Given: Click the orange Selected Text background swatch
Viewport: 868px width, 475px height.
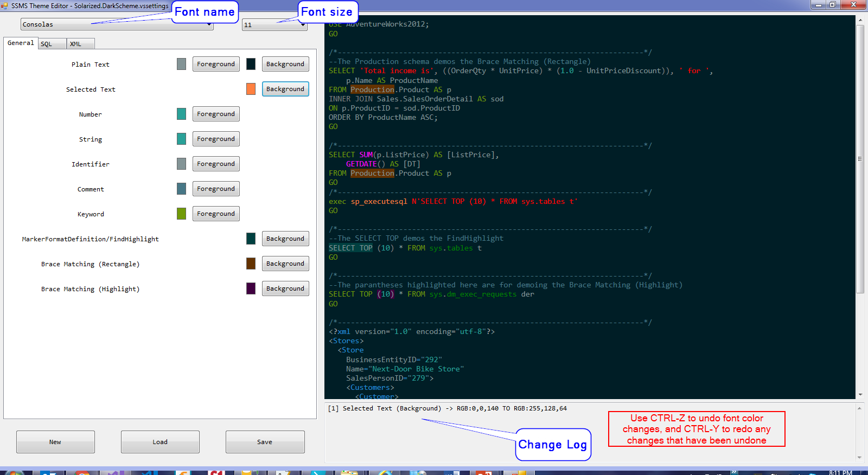Looking at the screenshot, I should tap(251, 89).
